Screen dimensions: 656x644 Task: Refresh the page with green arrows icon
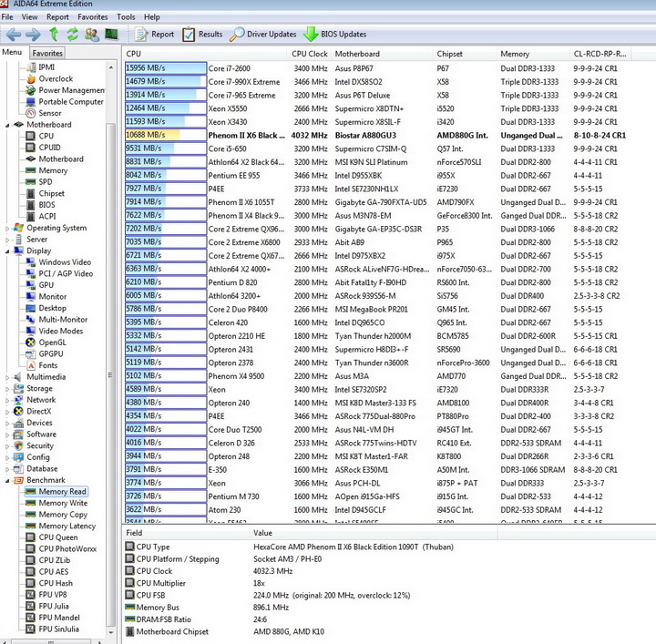click(73, 35)
